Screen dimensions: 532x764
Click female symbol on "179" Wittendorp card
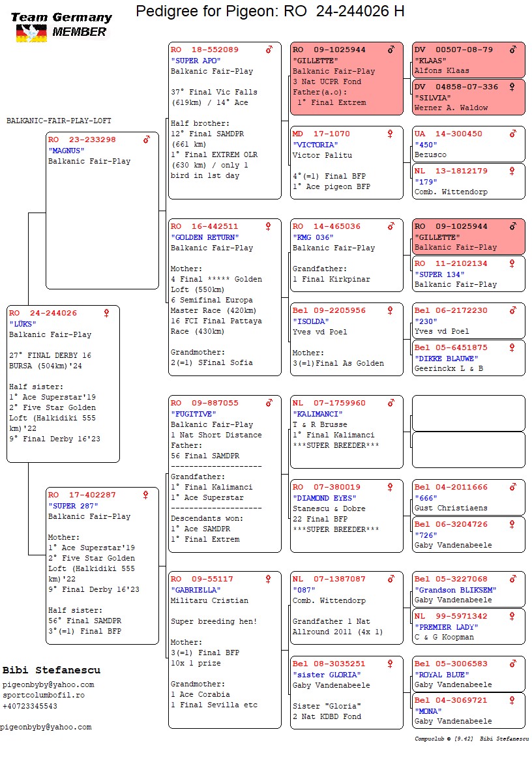512,171
